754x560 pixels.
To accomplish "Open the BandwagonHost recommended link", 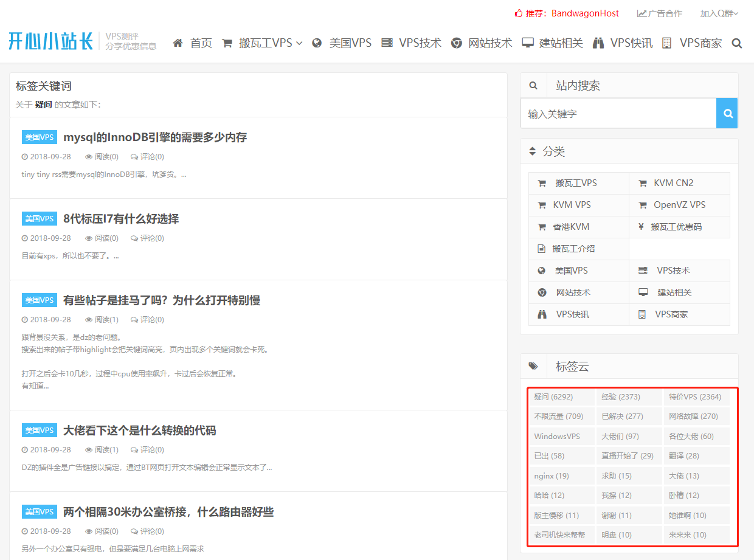I will click(585, 13).
